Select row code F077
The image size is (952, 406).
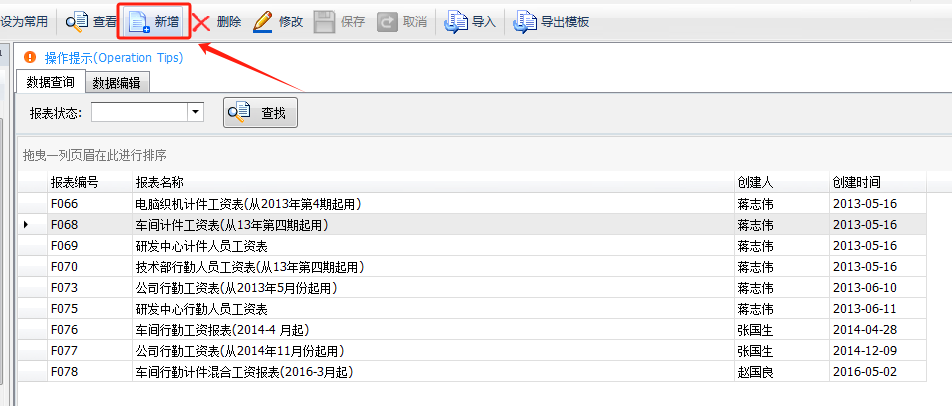64,351
